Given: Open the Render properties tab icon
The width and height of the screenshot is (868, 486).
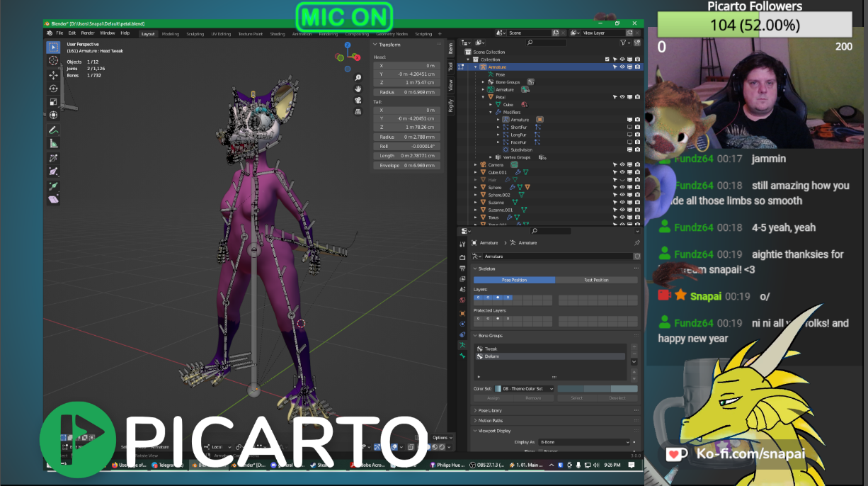Looking at the screenshot, I should (x=462, y=257).
